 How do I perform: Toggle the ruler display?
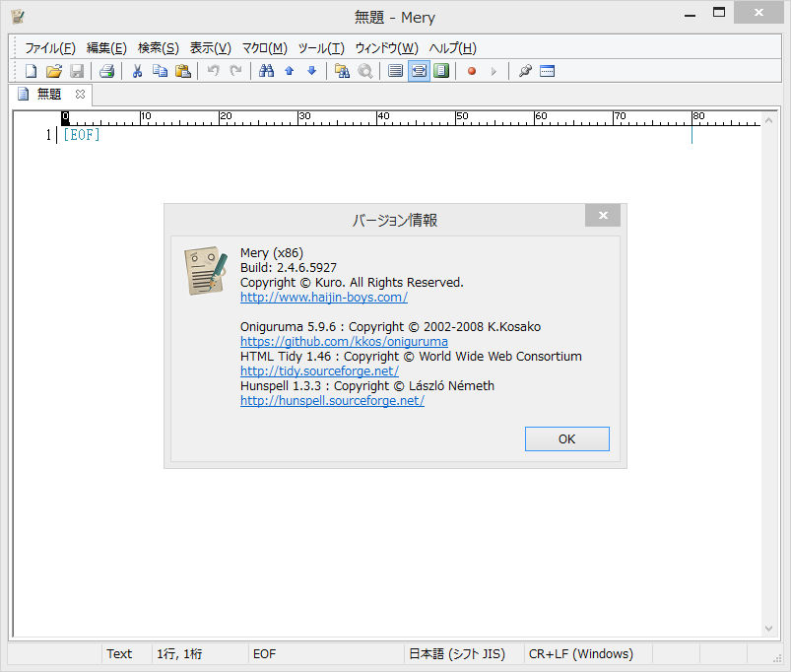(441, 70)
